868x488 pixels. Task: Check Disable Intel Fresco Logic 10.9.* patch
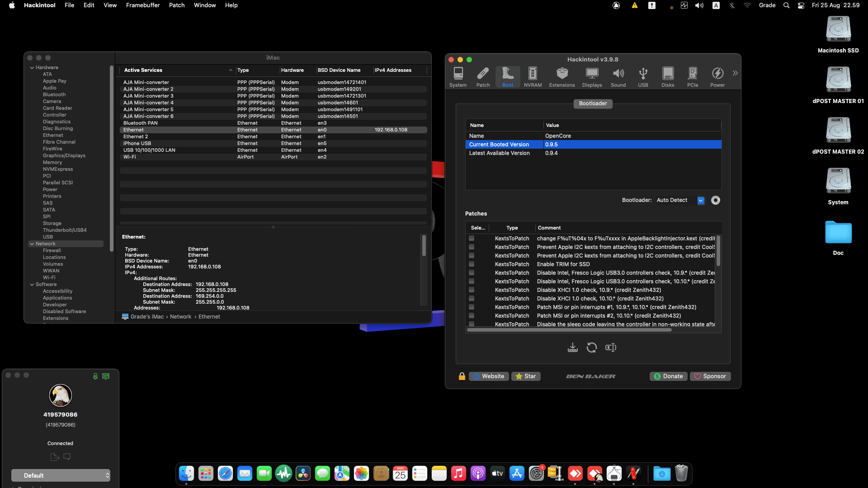point(472,272)
